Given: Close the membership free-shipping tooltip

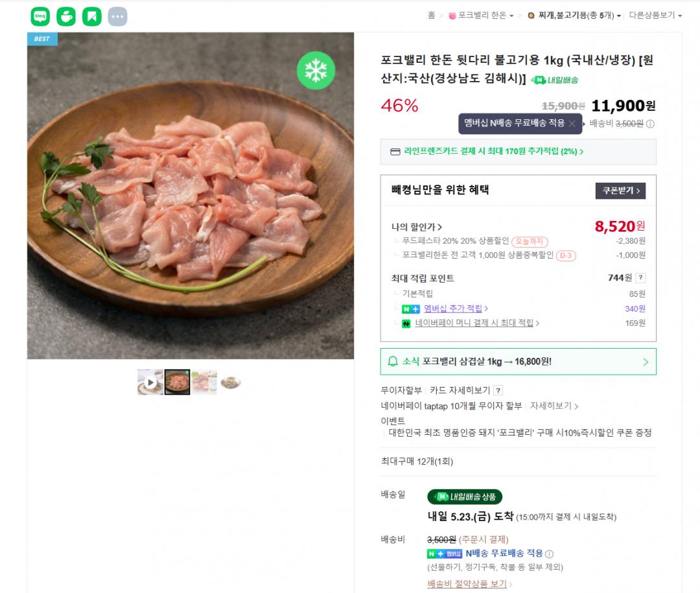Looking at the screenshot, I should pyautogui.click(x=572, y=124).
